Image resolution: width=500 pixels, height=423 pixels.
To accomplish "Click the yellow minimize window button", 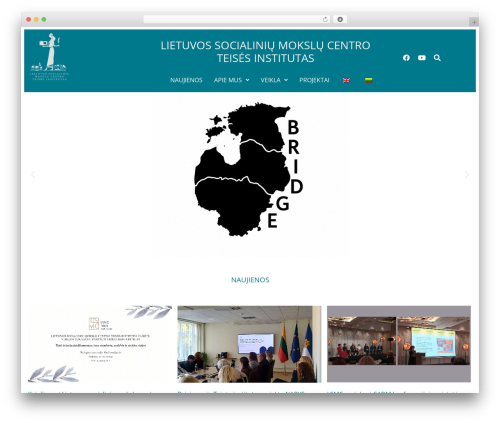I will click(x=36, y=20).
